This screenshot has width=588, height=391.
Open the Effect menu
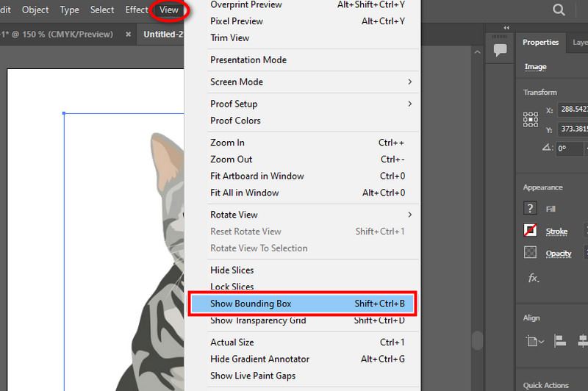pos(137,10)
